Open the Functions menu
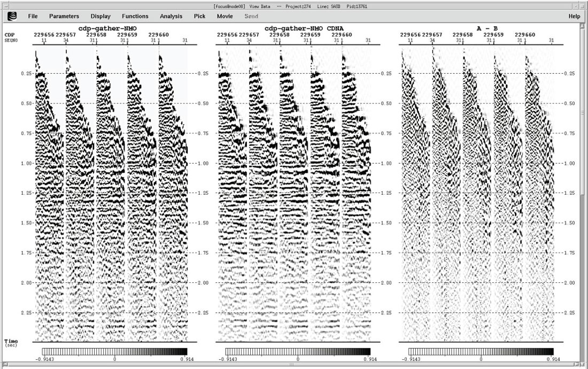588x369 pixels. click(x=135, y=16)
